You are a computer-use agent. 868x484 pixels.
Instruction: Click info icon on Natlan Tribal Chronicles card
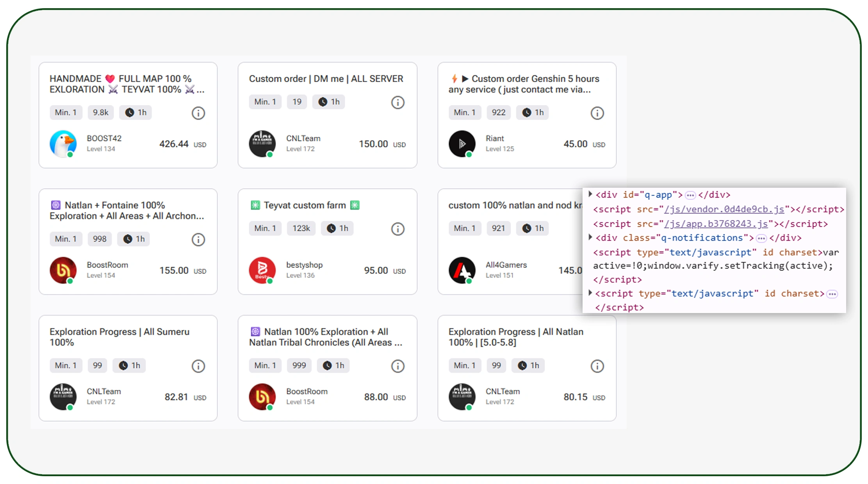397,366
